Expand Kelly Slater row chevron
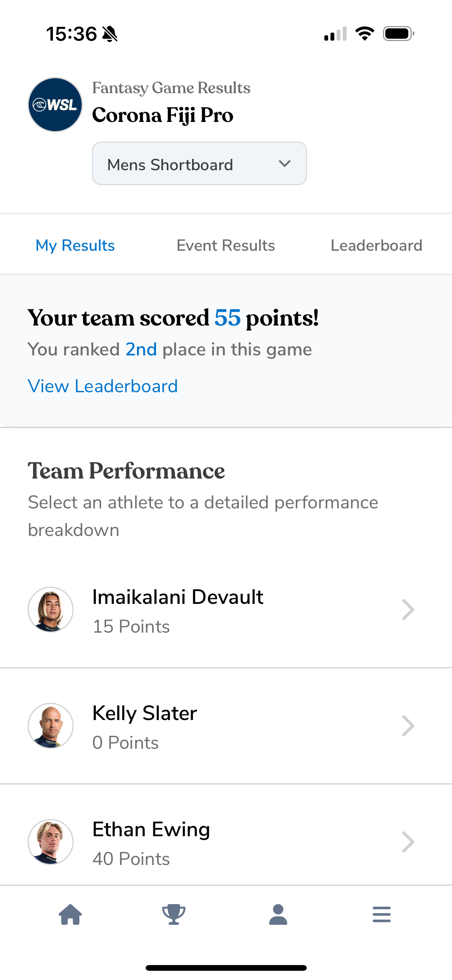The height and width of the screenshot is (980, 452). point(408,726)
